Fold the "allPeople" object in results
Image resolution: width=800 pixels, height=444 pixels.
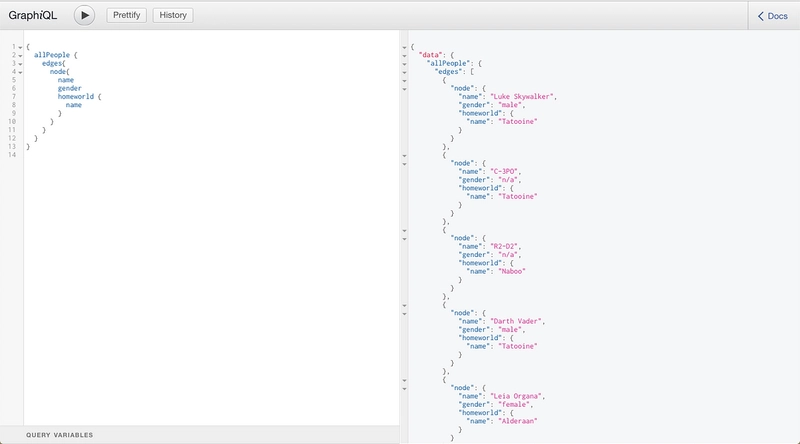coord(405,64)
